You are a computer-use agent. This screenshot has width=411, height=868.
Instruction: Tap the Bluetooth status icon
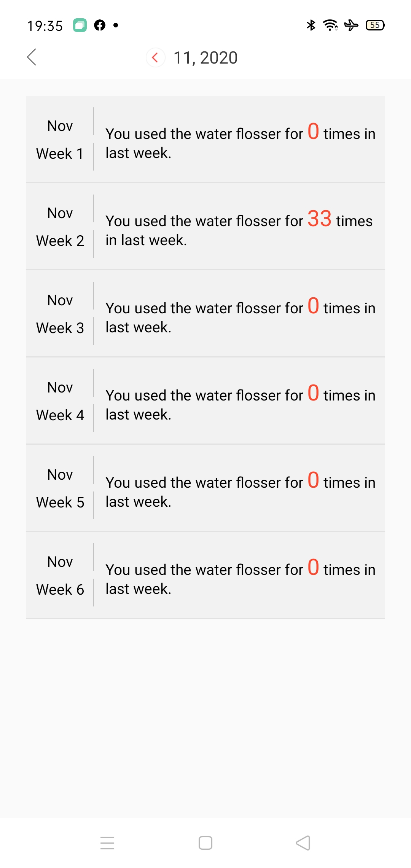click(311, 25)
